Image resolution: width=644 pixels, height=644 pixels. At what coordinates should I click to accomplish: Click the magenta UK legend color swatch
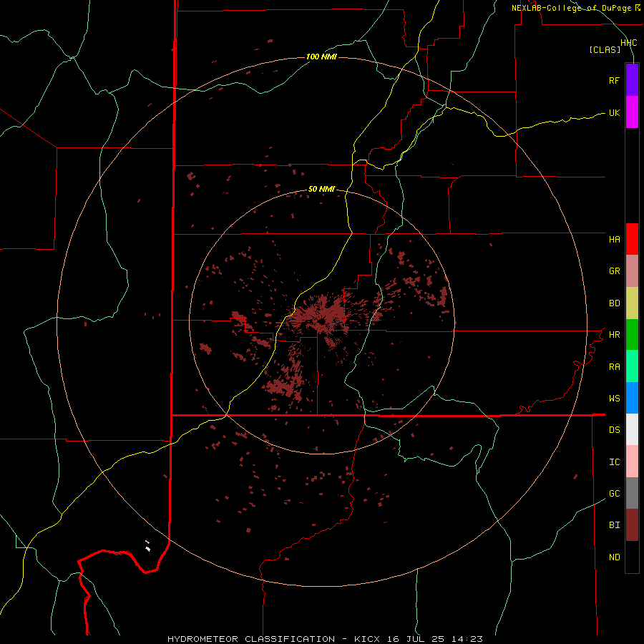pyautogui.click(x=632, y=112)
